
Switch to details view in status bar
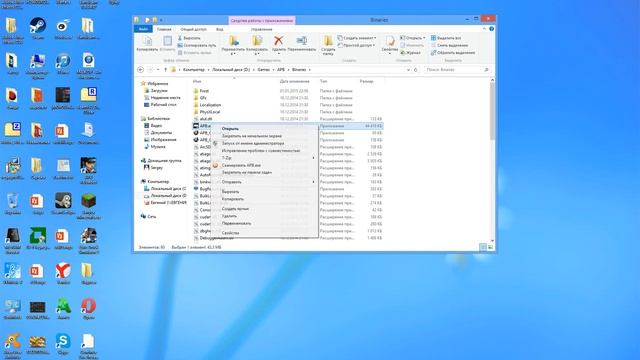pos(483,247)
